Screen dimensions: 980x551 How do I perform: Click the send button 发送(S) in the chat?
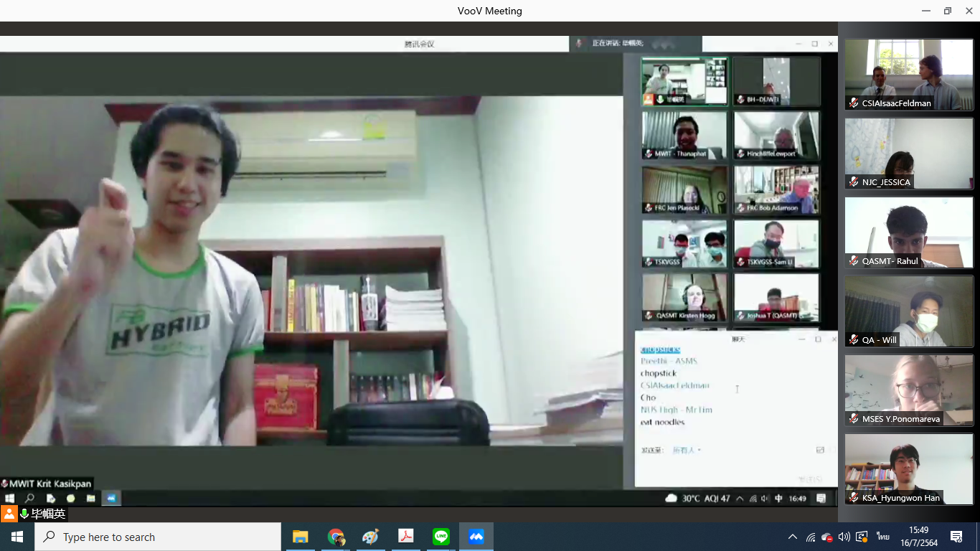810,479
